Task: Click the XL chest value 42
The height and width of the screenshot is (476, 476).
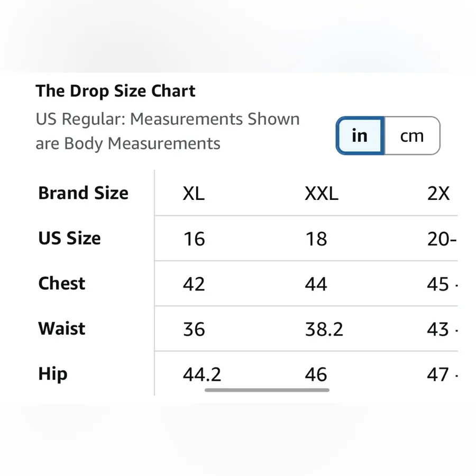Action: [x=194, y=284]
